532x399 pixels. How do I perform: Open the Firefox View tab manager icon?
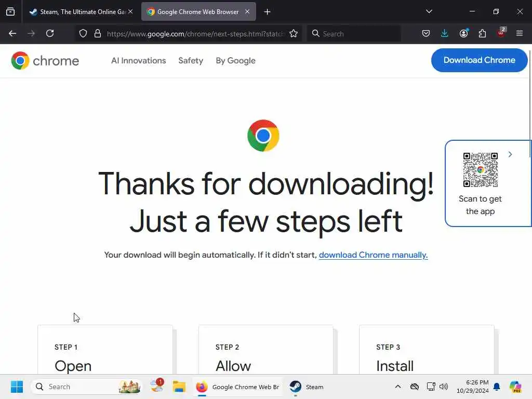[10, 12]
